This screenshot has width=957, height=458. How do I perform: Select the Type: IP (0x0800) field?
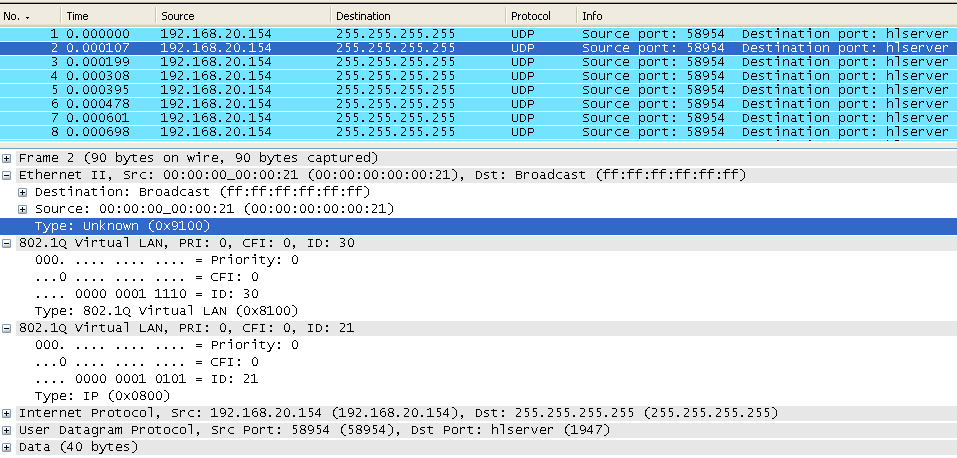pyautogui.click(x=102, y=396)
